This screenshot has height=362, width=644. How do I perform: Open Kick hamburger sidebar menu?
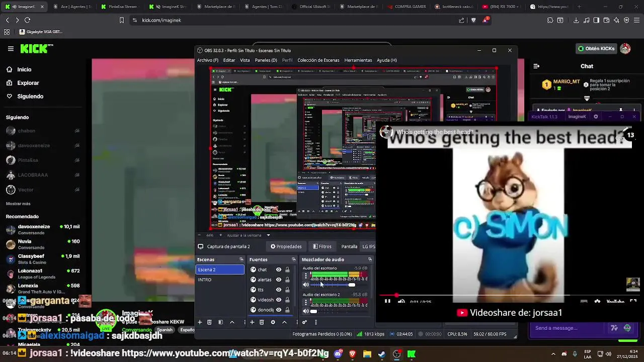pyautogui.click(x=11, y=49)
